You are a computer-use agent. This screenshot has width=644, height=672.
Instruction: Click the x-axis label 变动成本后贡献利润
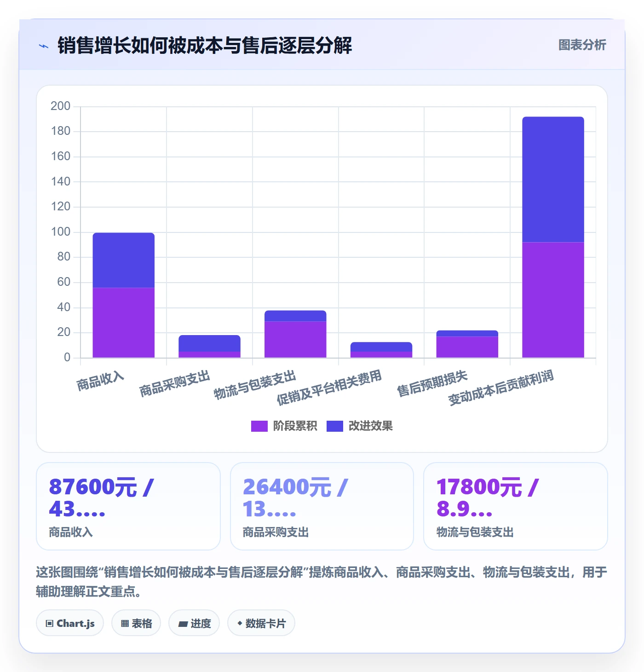point(501,388)
